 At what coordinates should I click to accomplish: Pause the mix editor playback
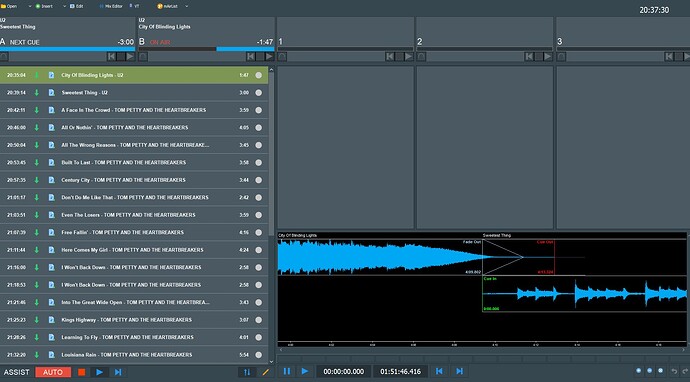pos(286,371)
